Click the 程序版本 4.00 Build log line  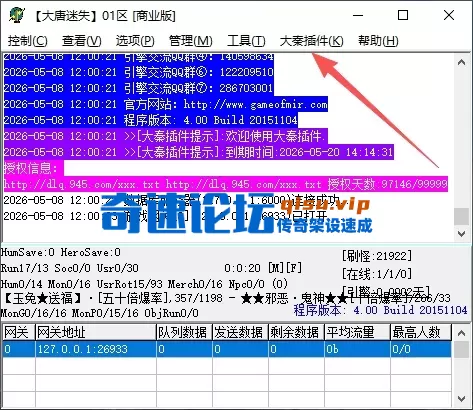tap(151, 120)
